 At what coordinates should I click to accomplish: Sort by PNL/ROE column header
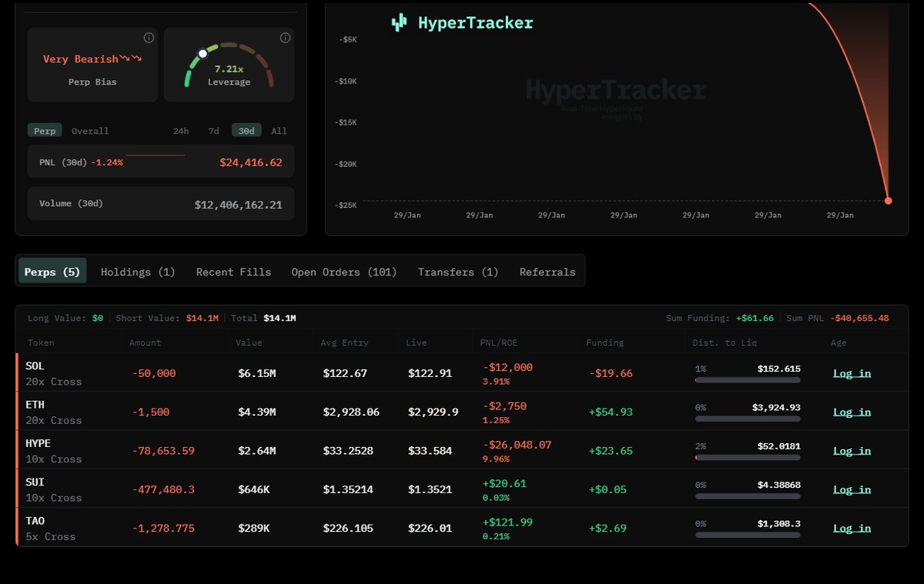(499, 342)
